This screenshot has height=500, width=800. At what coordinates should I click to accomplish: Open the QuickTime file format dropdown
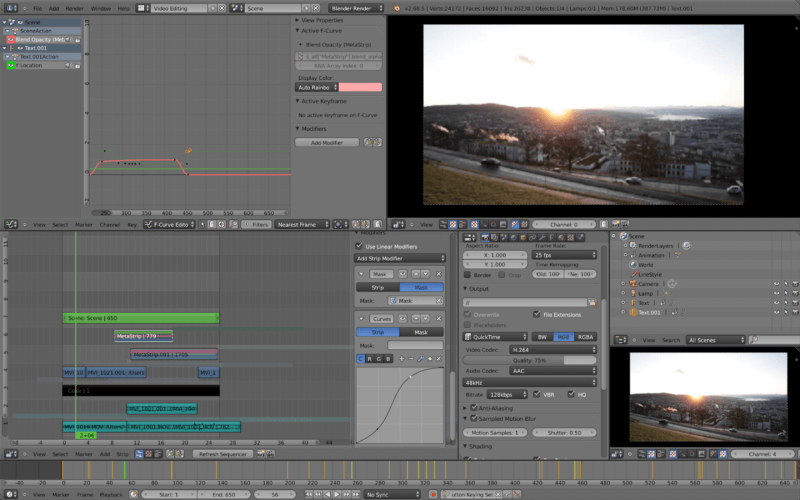(x=495, y=337)
